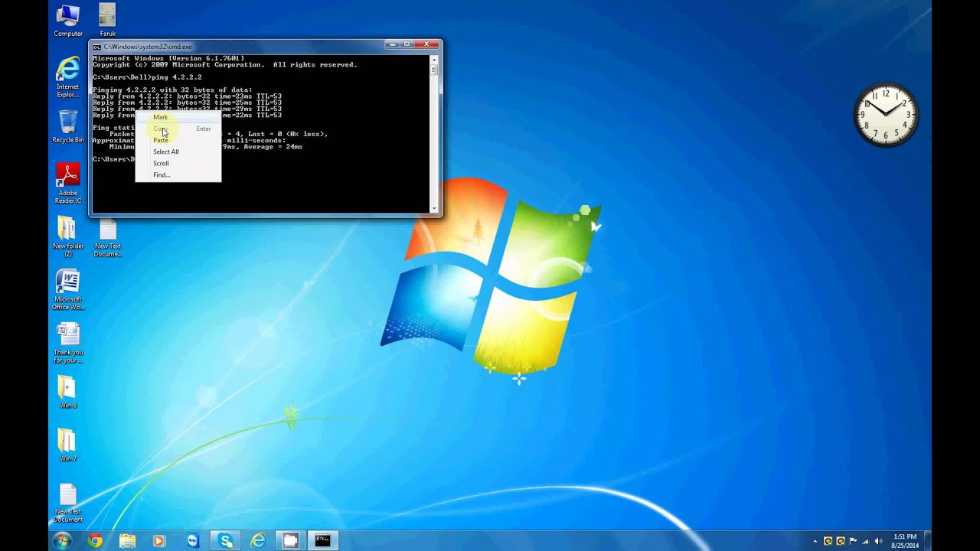Open cmd.exe title bar system menu icon

tap(97, 47)
